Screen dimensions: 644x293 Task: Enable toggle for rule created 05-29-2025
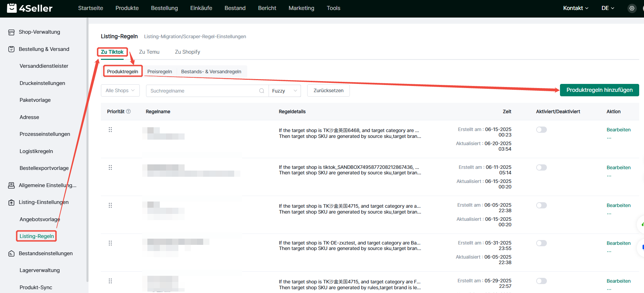[541, 281]
